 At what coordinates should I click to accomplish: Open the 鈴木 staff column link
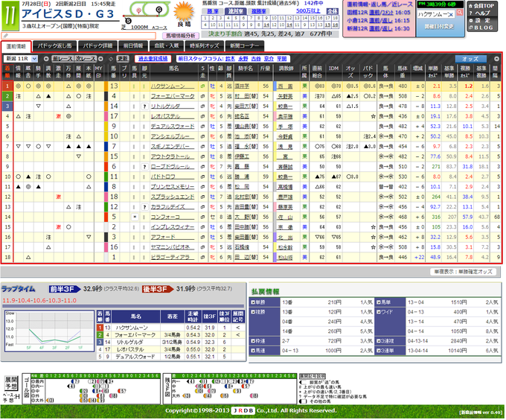coord(230,59)
